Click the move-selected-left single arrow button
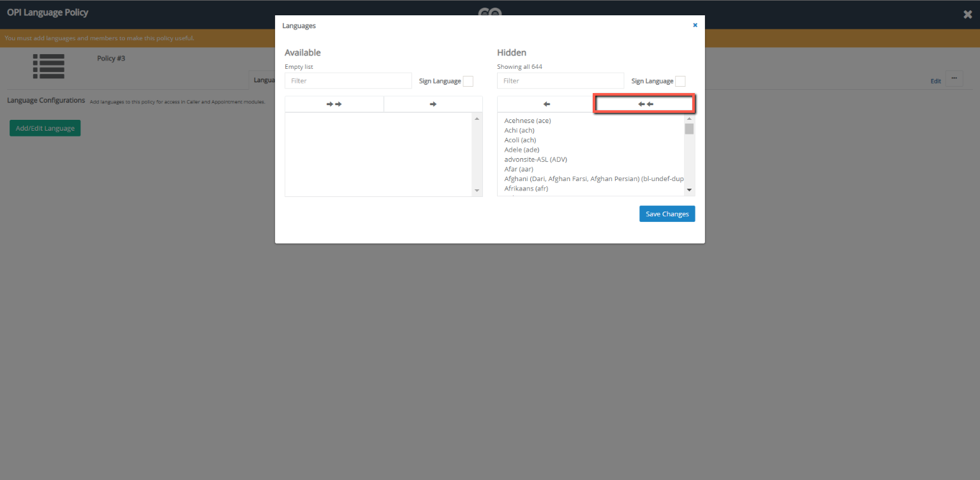980x480 pixels. pyautogui.click(x=546, y=104)
